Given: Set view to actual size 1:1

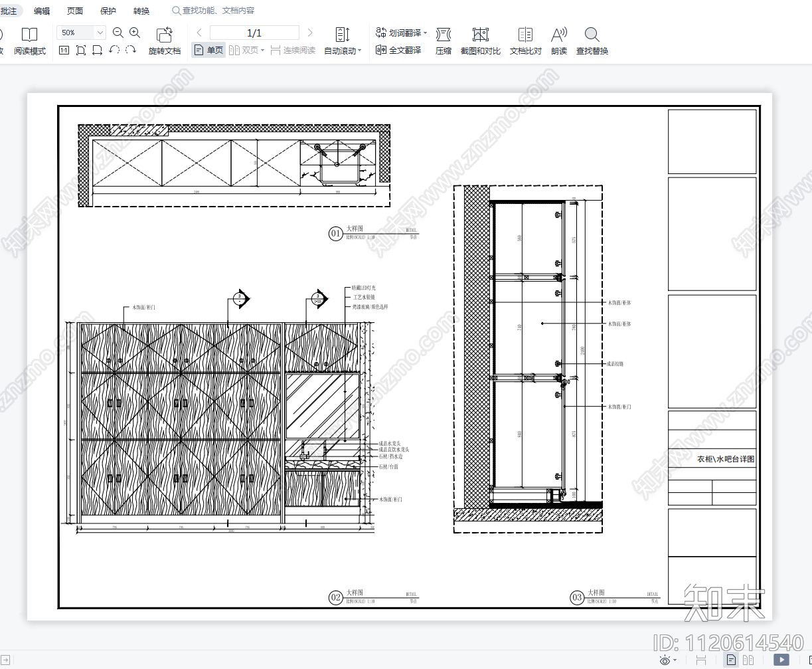Looking at the screenshot, I should click(64, 50).
